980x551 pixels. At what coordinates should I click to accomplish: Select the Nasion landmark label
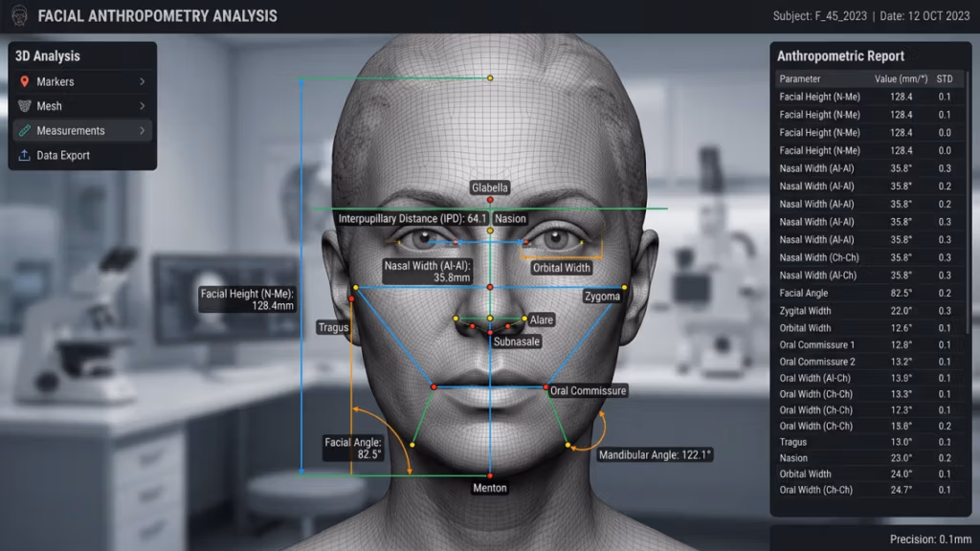511,219
